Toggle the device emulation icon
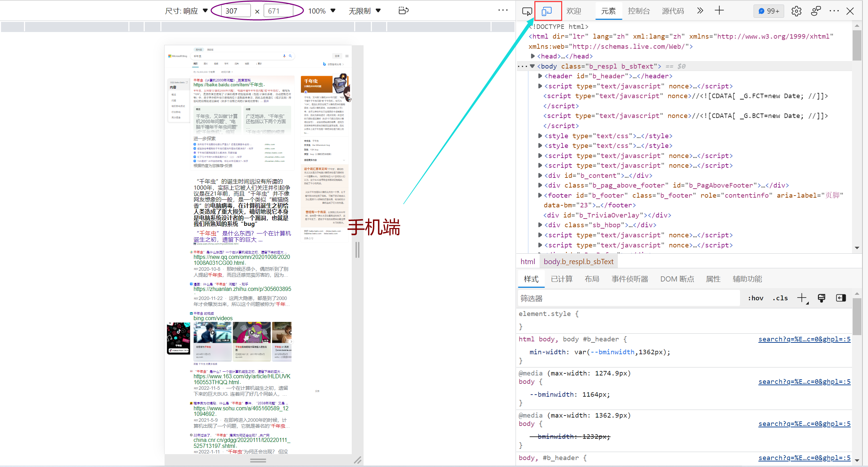Viewport: 868px width, 467px height. 547,11
